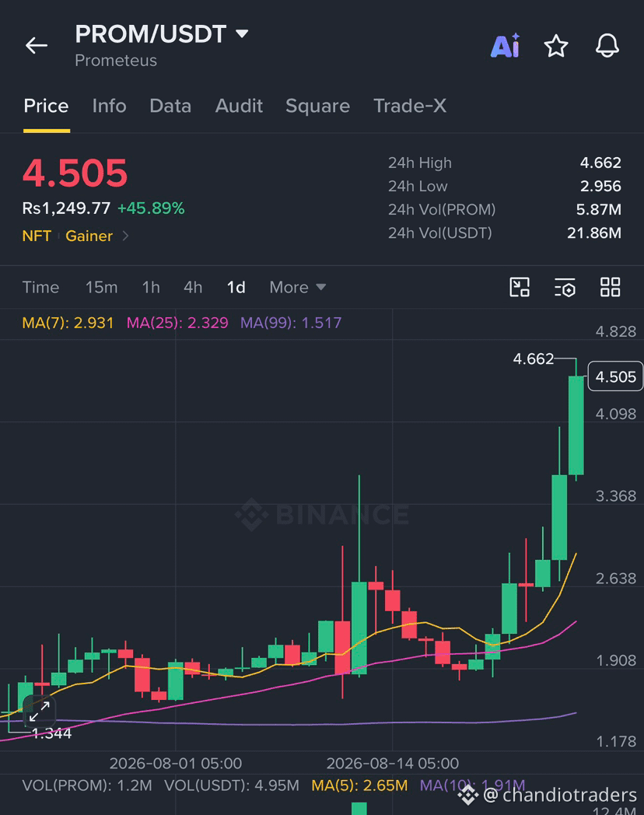Viewport: 644px width, 815px height.
Task: Select the 15m timeframe
Action: (101, 287)
